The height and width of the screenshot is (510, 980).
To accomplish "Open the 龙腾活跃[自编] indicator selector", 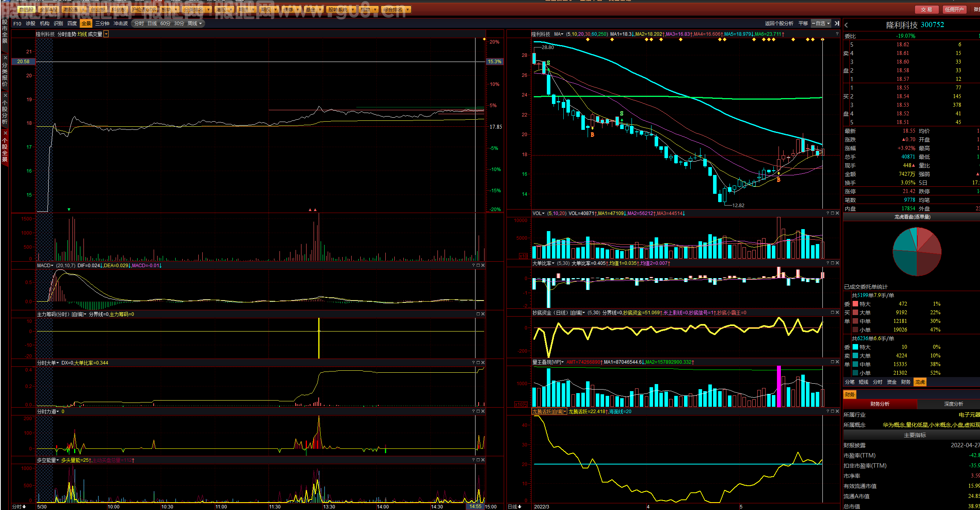I will click(x=549, y=412).
